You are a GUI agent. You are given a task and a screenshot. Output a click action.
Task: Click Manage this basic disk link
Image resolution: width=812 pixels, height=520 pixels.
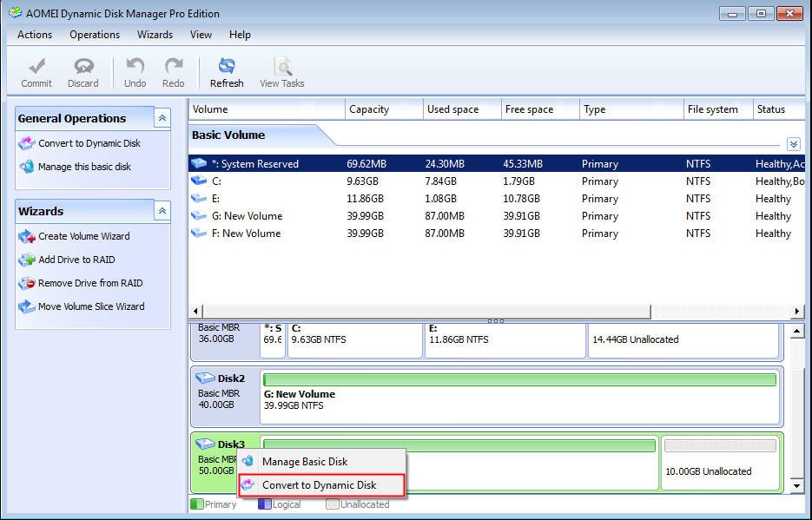84,167
